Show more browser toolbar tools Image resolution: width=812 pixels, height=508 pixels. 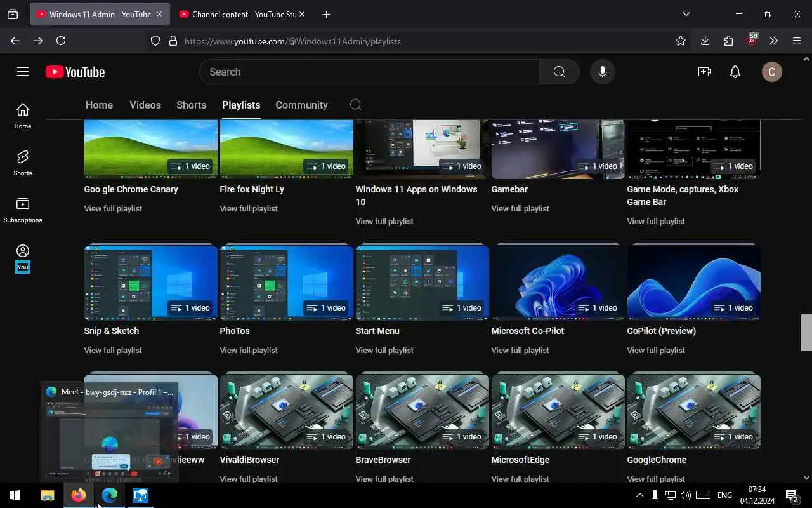coord(773,41)
